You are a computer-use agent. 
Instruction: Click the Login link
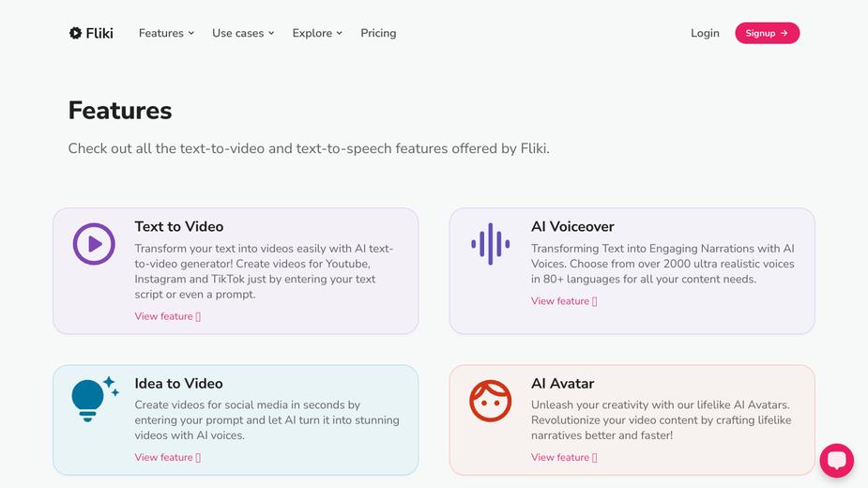pyautogui.click(x=705, y=33)
